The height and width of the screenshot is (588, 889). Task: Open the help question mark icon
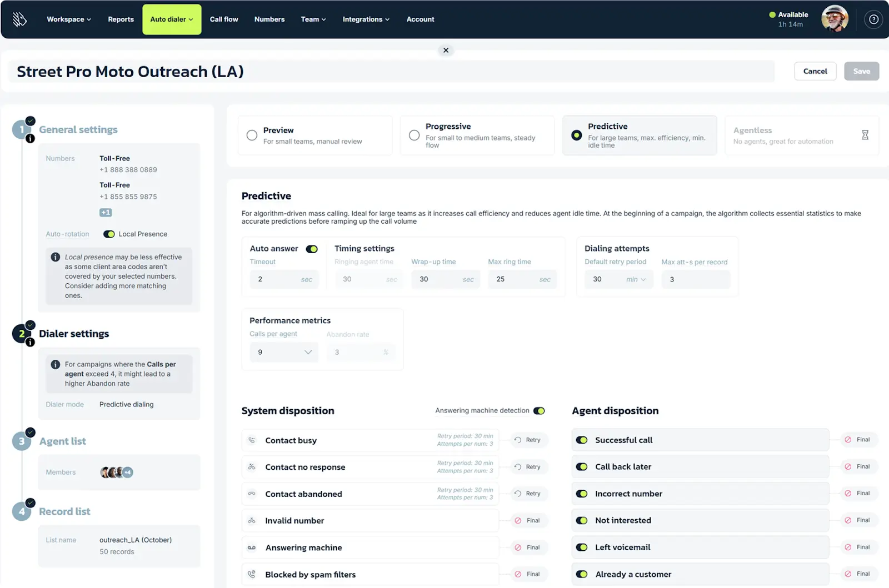pos(873,19)
